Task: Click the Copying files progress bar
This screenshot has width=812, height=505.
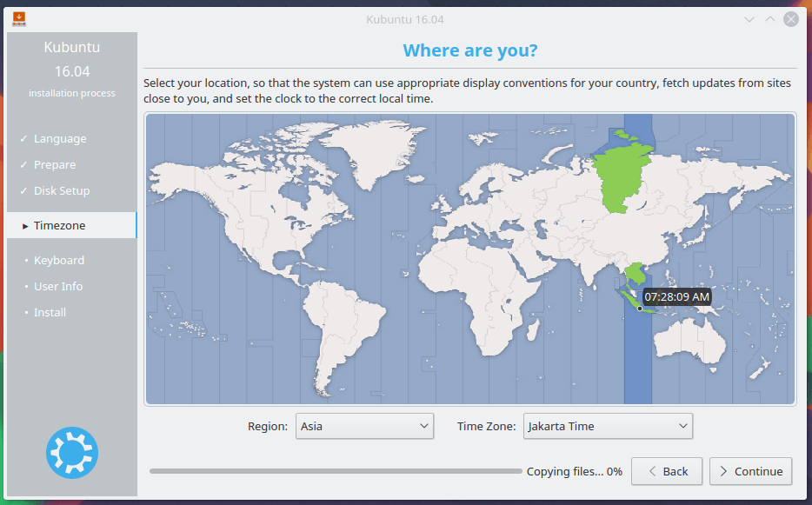Action: point(336,471)
